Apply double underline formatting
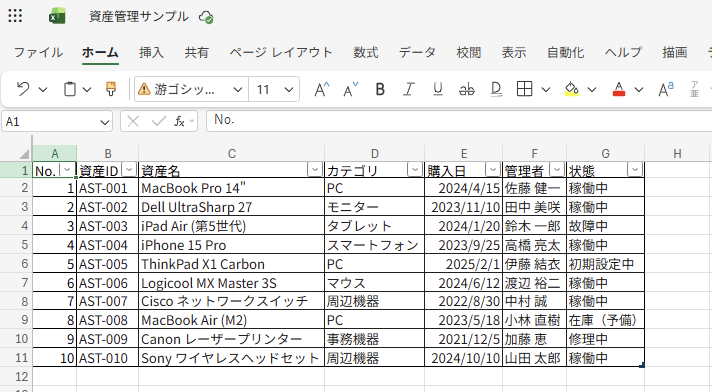 [x=496, y=89]
